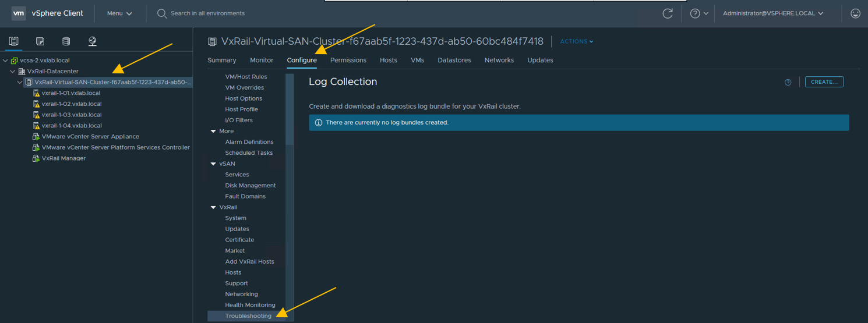The height and width of the screenshot is (323, 868).
Task: Collapse the vSAN section in settings list
Action: click(x=213, y=164)
